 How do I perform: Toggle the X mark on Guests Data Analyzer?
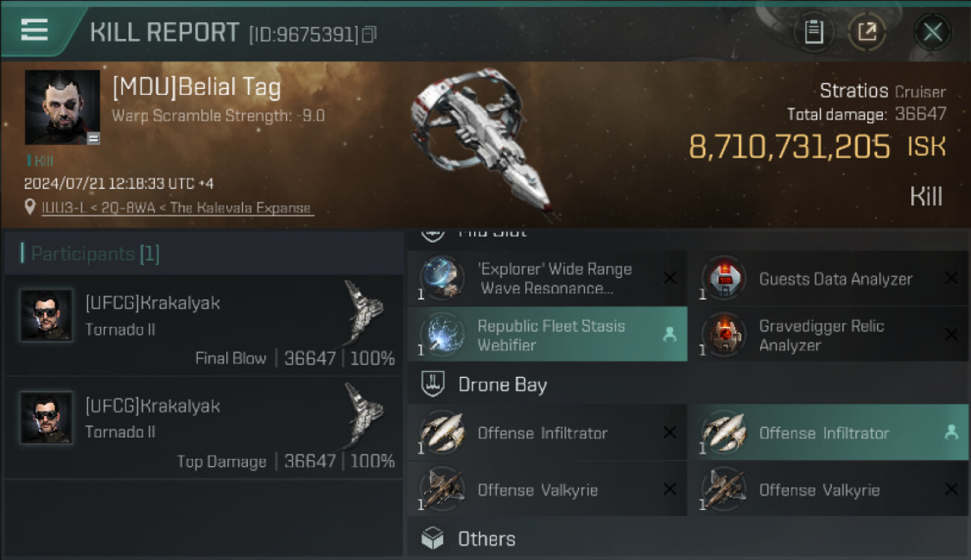click(951, 279)
